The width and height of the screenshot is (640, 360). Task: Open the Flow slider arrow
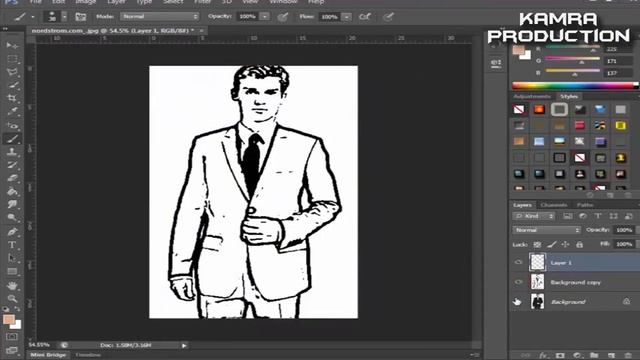pyautogui.click(x=347, y=17)
